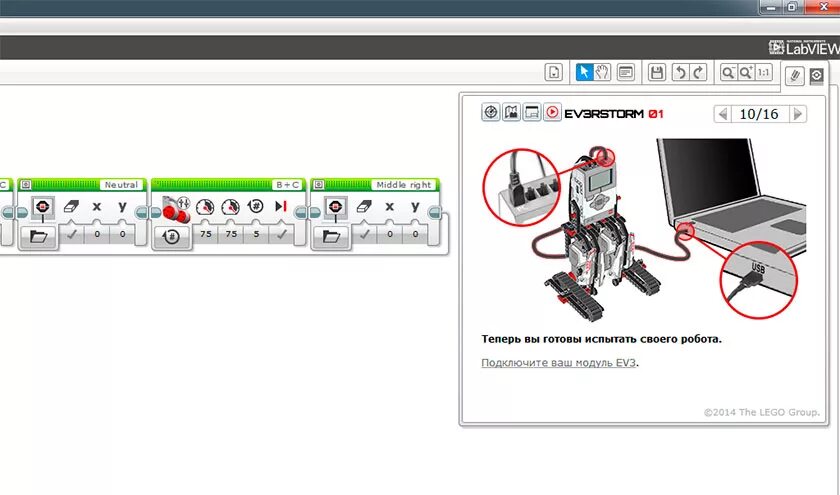Click the EV3RSTORM 01 mission title
The height and width of the screenshot is (495, 840).
pyautogui.click(x=614, y=114)
